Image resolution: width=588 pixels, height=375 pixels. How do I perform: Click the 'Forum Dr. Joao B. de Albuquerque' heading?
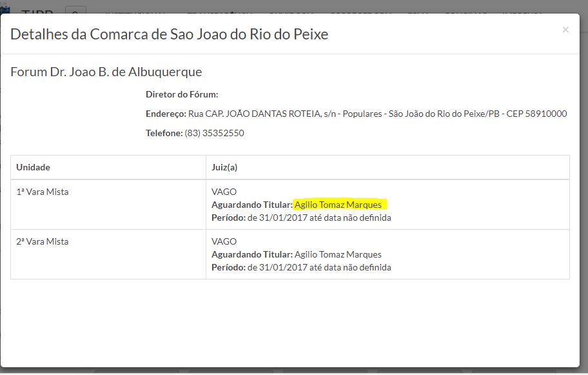click(x=106, y=72)
